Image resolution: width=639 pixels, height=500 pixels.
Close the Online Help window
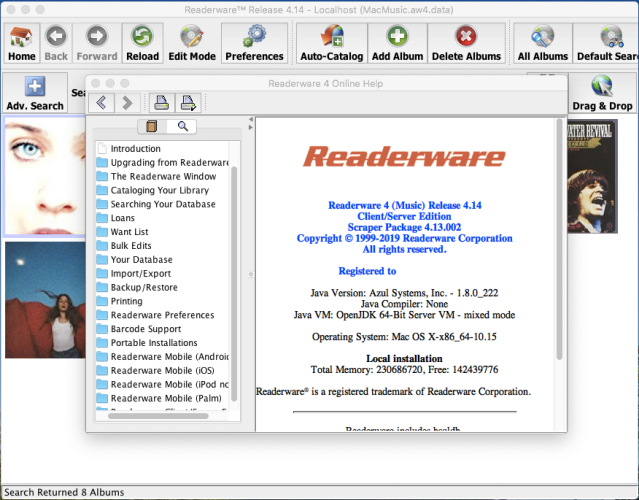pos(95,83)
